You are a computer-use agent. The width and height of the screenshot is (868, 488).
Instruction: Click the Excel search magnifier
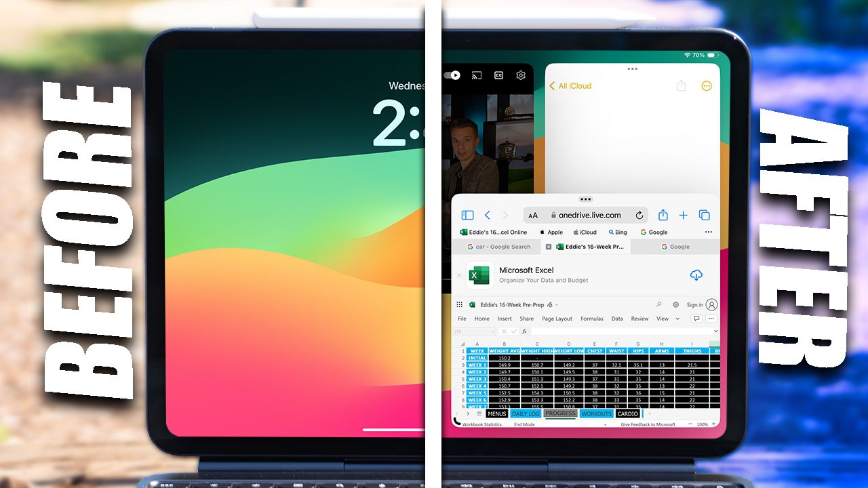click(x=659, y=305)
